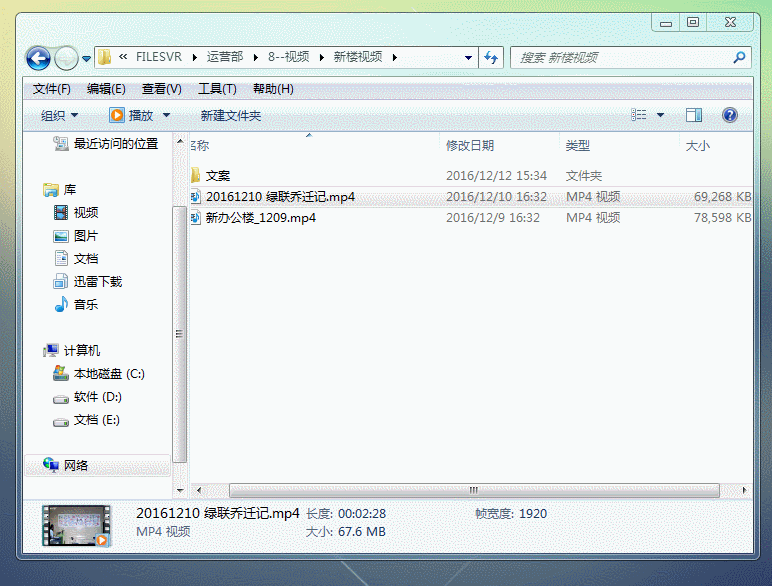
Task: Click 8--视频 in the address path
Action: tap(289, 57)
